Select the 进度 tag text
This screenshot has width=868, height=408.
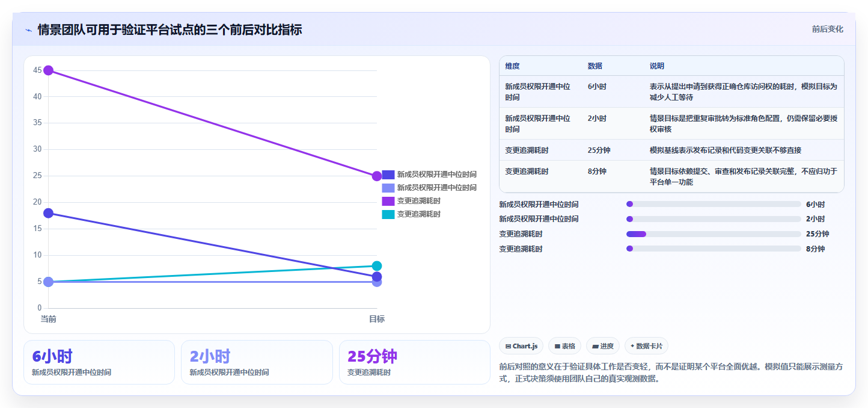pyautogui.click(x=607, y=346)
